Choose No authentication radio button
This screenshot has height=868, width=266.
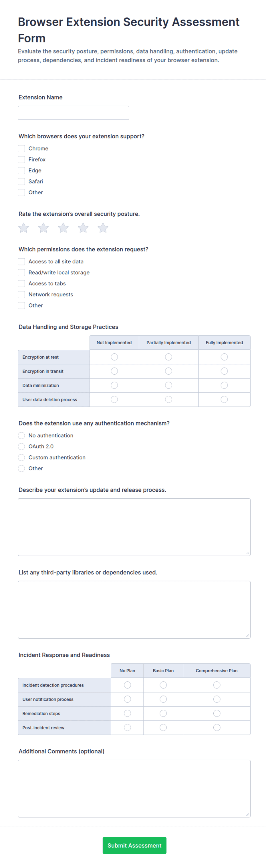pyautogui.click(x=21, y=436)
